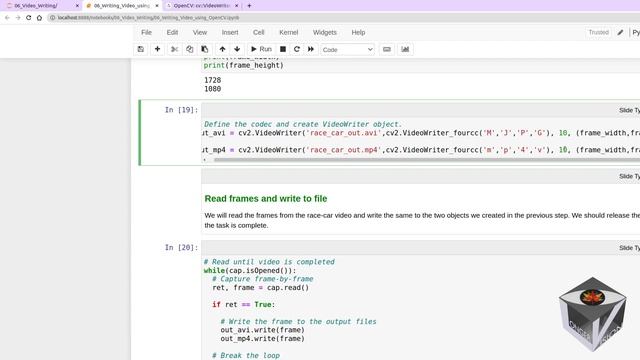
Task: Click the Trusted notebook indicator
Action: pos(598,32)
